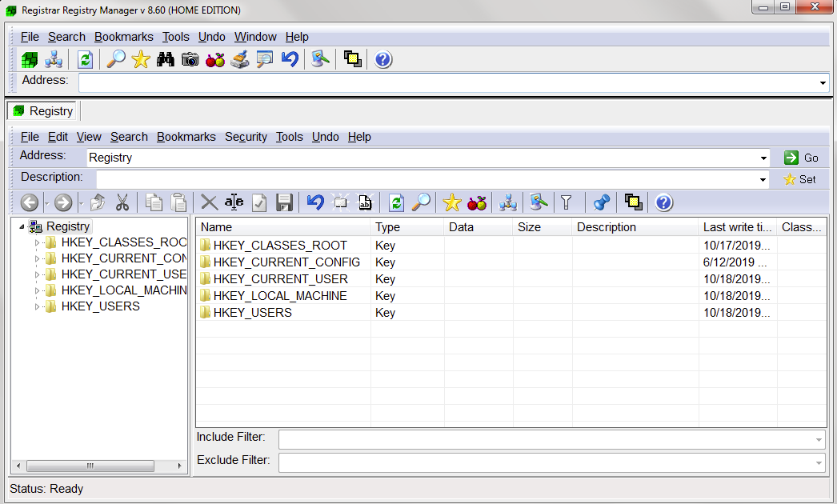Click the X delete icon
Viewport: 837px width, 504px height.
pyautogui.click(x=209, y=202)
